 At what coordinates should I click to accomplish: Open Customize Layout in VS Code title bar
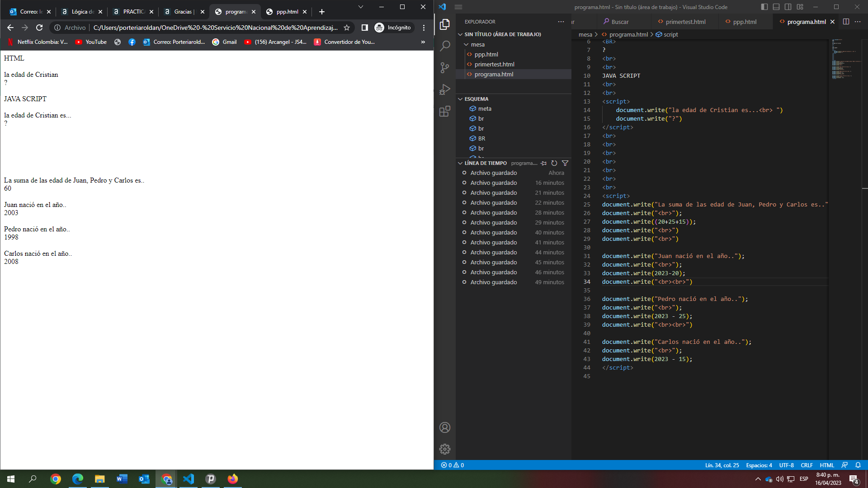pyautogui.click(x=800, y=7)
